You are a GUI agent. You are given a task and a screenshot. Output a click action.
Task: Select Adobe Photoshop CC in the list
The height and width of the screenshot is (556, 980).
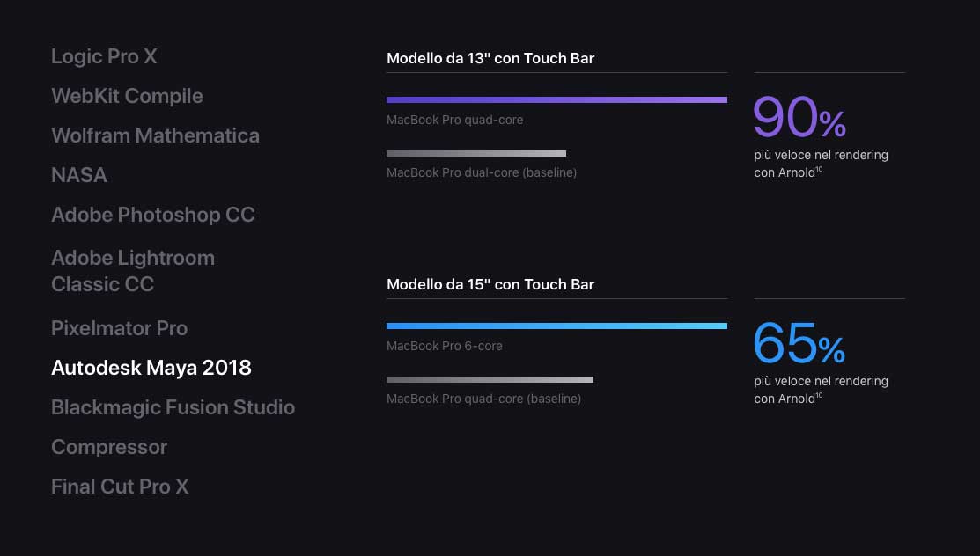153,215
